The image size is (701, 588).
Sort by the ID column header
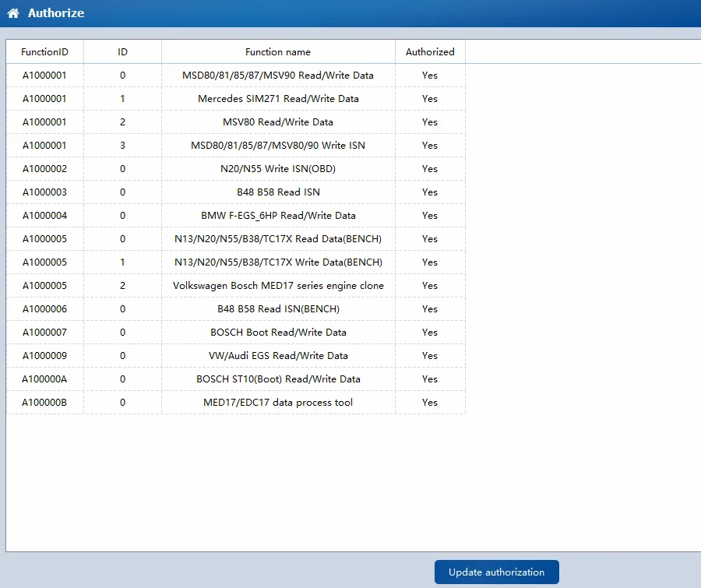(122, 52)
